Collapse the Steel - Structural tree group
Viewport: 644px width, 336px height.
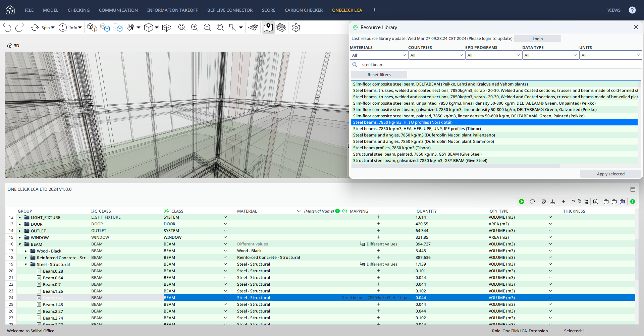coord(26,265)
